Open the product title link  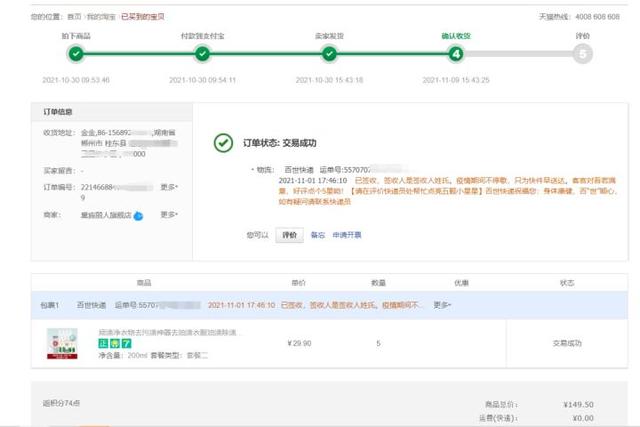point(168,332)
